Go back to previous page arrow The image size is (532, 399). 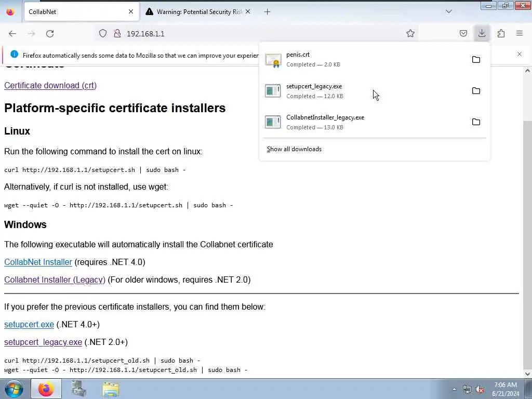point(12,34)
